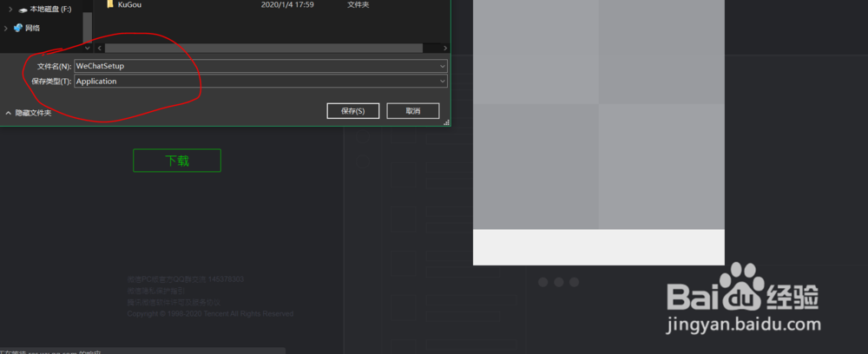Open 微信隐私保护指引 link
The width and height of the screenshot is (868, 354).
point(156,291)
